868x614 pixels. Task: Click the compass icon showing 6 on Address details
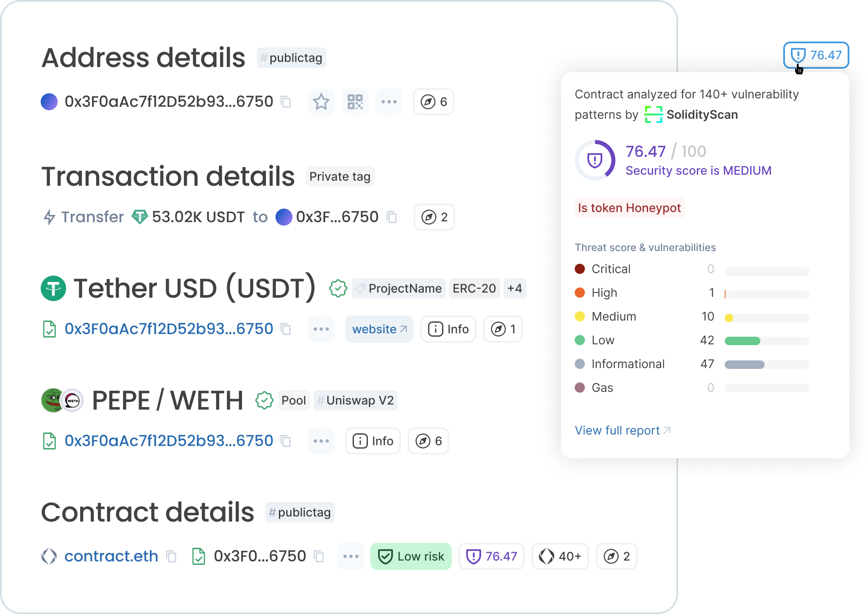433,102
